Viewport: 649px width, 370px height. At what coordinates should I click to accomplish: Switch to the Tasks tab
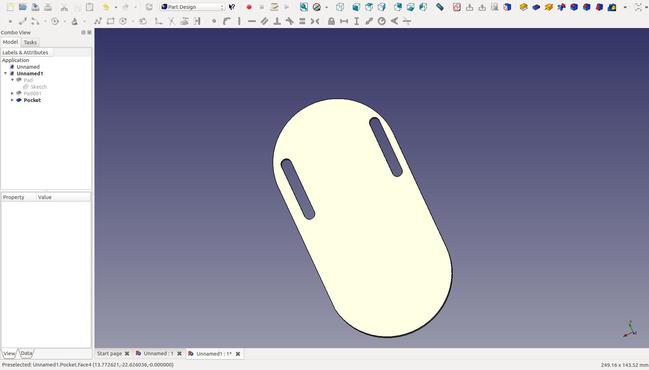click(30, 42)
